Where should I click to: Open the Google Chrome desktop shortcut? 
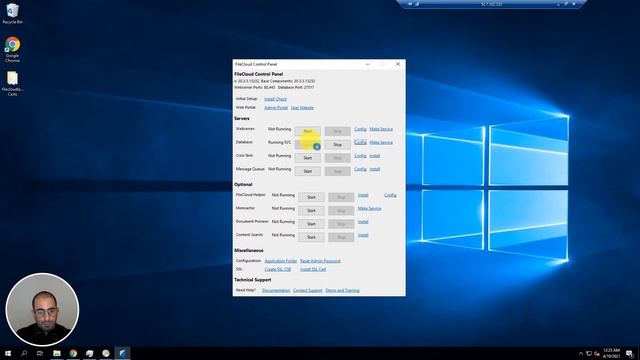point(12,49)
